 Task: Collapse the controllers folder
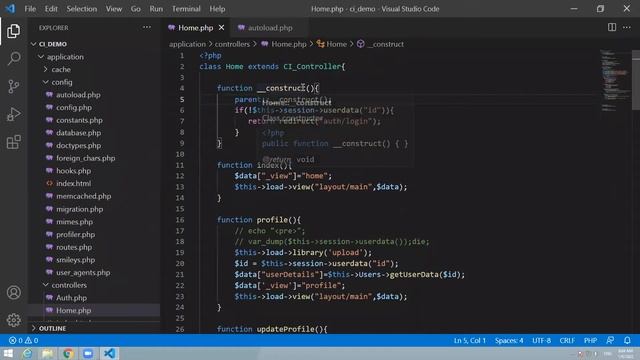(x=69, y=285)
